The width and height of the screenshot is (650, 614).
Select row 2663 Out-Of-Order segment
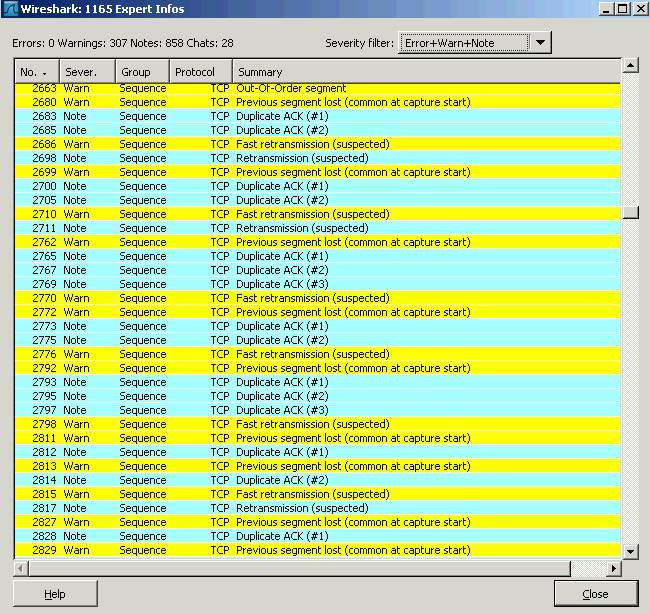point(318,88)
